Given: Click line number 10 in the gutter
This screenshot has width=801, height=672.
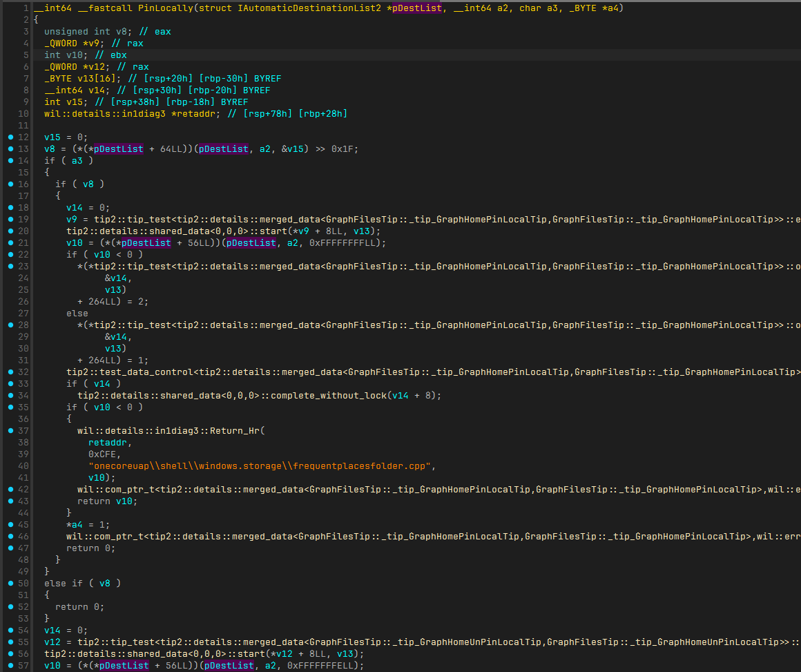Looking at the screenshot, I should 23,114.
